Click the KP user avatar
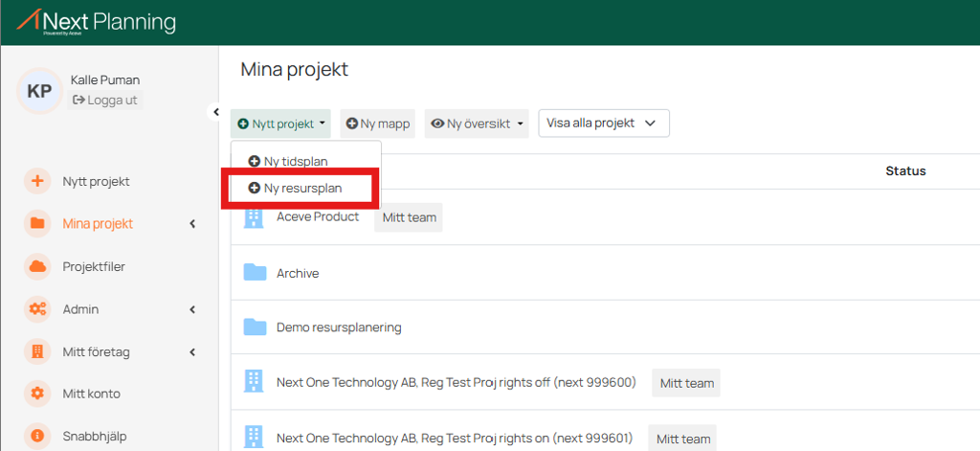The image size is (980, 451). (x=39, y=91)
